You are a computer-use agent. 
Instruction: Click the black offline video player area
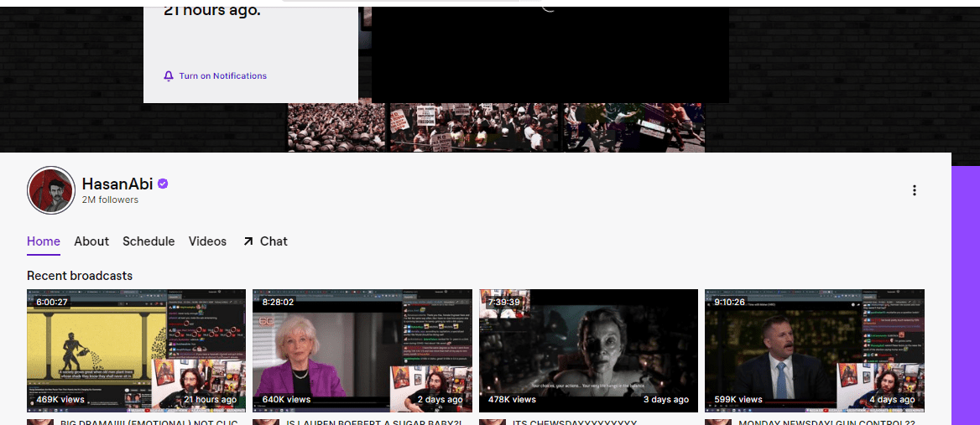click(x=550, y=55)
